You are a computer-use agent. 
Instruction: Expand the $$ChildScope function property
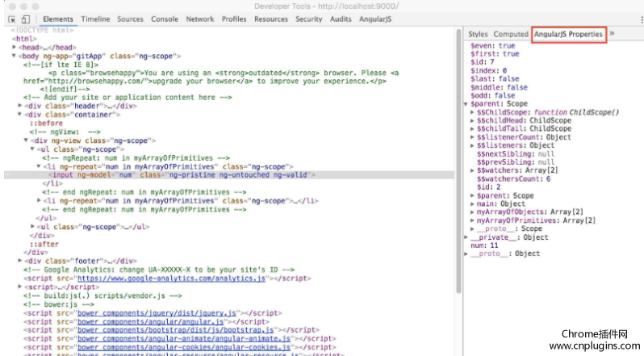coord(472,112)
